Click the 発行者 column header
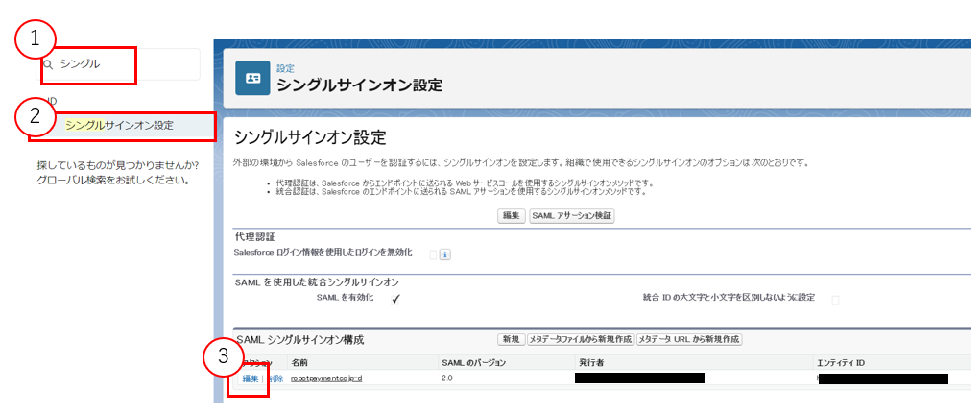 coord(591,362)
